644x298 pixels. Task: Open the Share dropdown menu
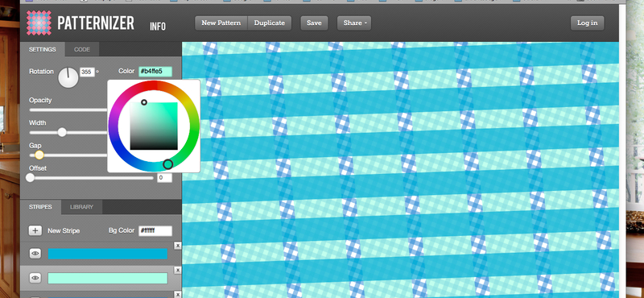(354, 23)
